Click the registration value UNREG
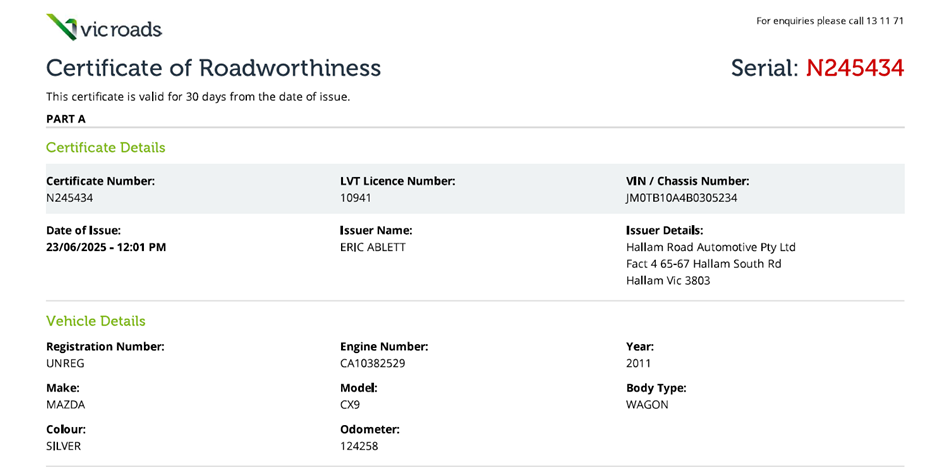 (64, 363)
